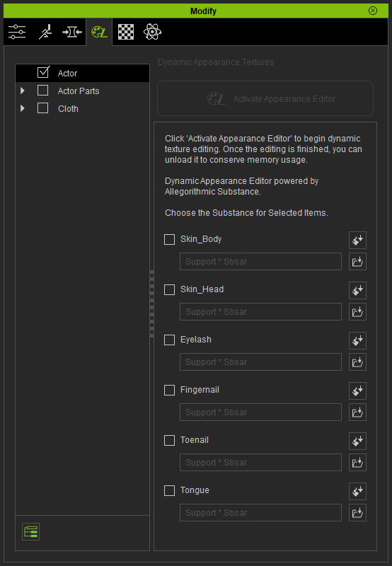
Task: Click Activate Appearance Editor button
Action: pyautogui.click(x=265, y=98)
